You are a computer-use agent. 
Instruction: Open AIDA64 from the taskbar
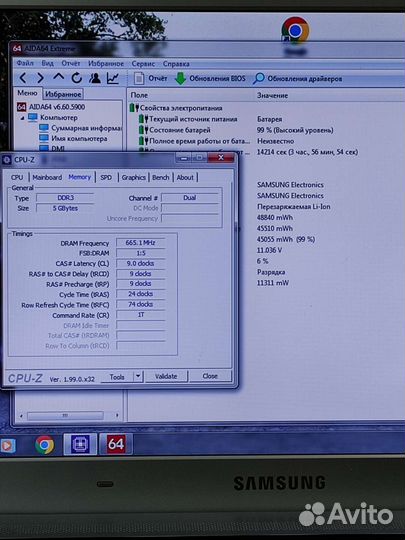(x=116, y=444)
